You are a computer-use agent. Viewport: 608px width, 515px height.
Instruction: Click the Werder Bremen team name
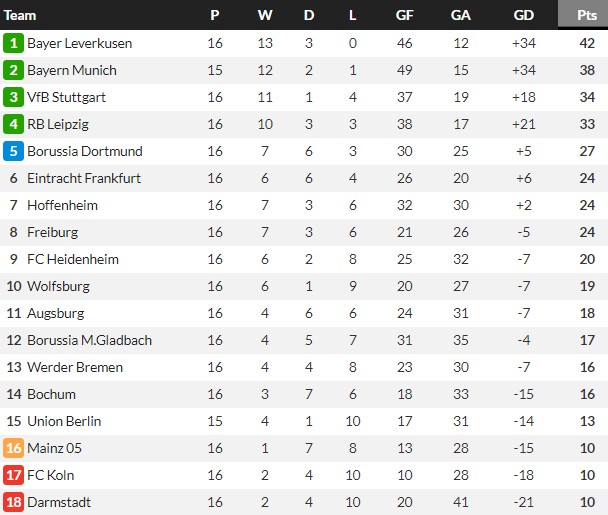[x=73, y=367]
